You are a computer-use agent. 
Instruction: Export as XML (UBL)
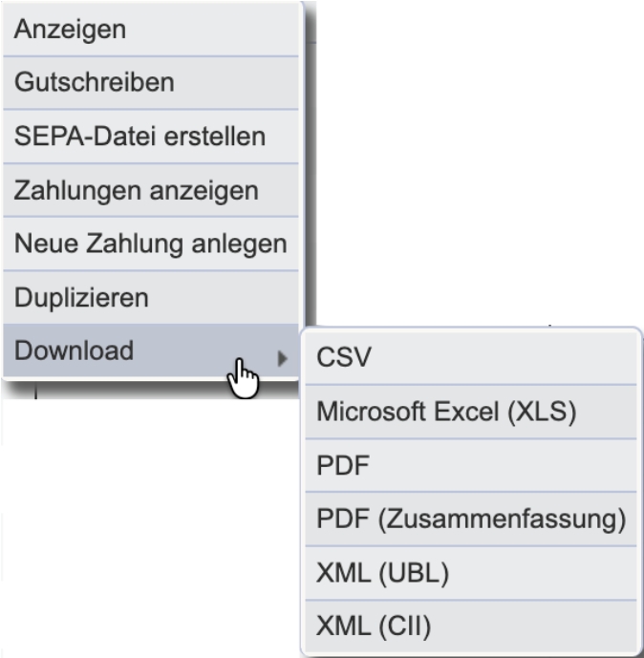(x=471, y=573)
